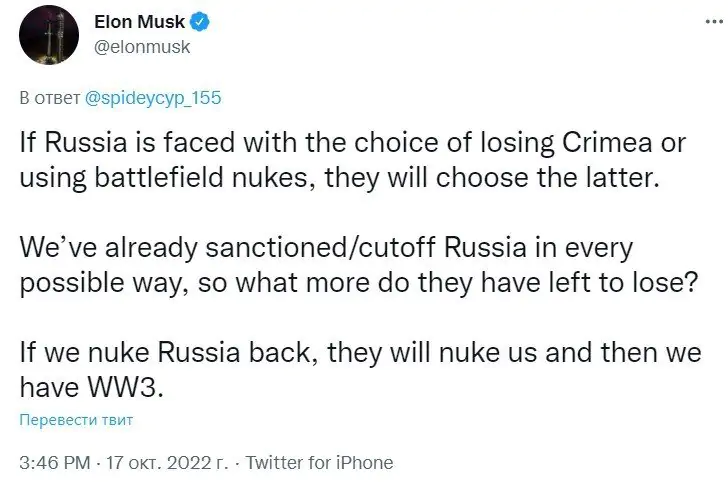This screenshot has width=728, height=482.
Task: Open the Twitter for iPhone source link
Action: pyautogui.click(x=319, y=462)
